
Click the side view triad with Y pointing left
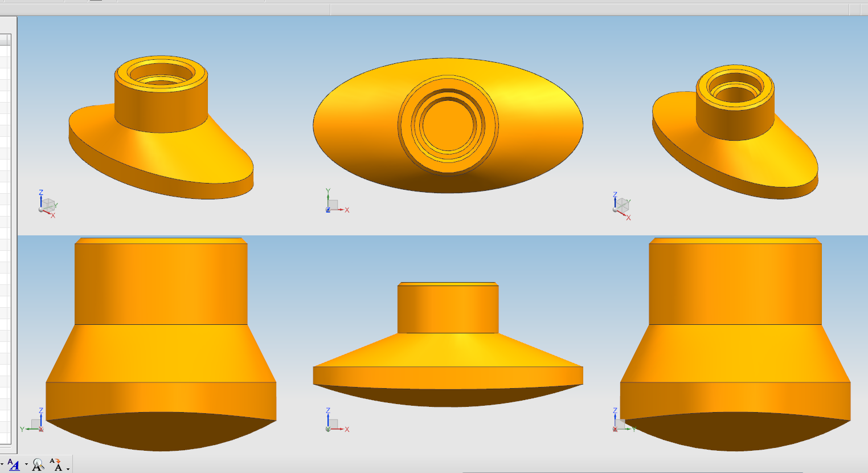[32, 420]
